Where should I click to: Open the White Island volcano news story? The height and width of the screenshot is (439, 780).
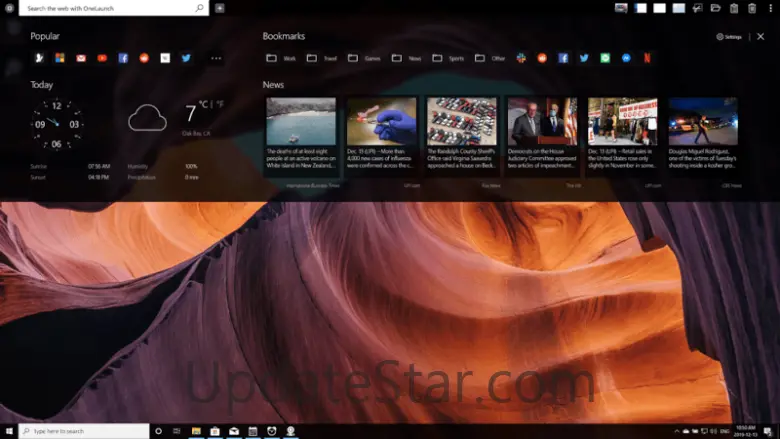click(301, 135)
